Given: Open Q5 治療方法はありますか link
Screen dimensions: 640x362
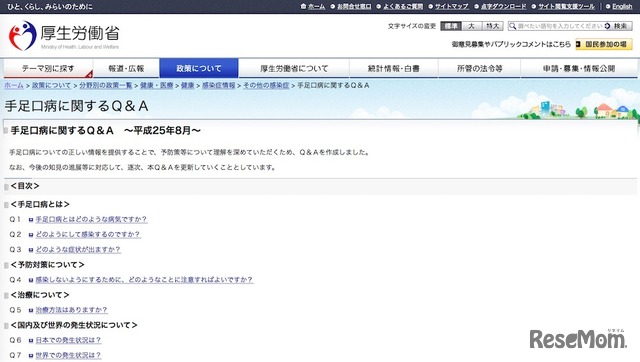Looking at the screenshot, I should tap(71, 310).
